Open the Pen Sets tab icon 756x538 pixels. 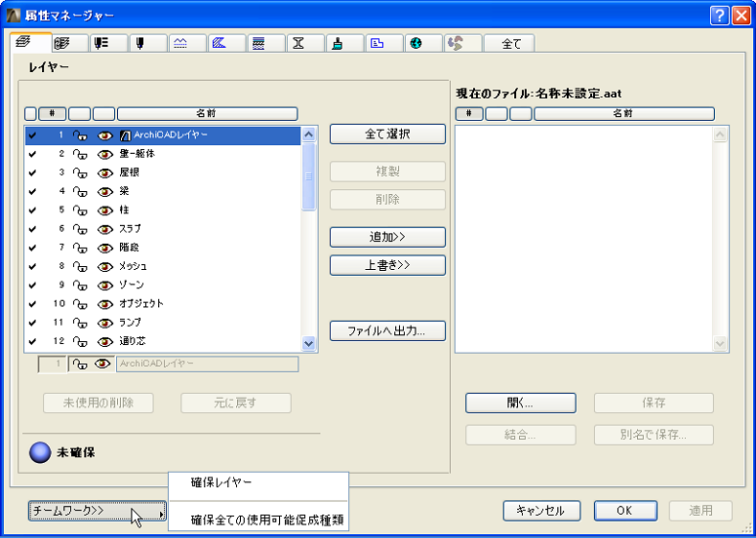tap(109, 43)
